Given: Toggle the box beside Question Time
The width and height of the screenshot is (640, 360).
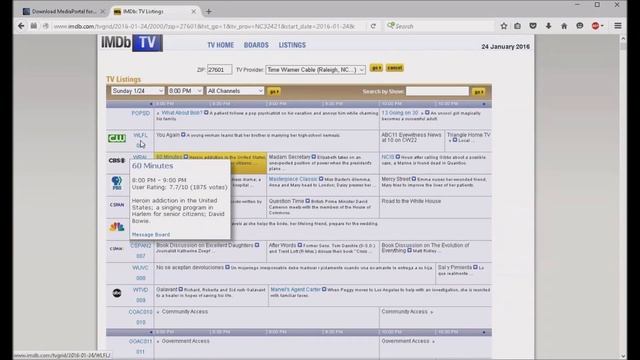Looking at the screenshot, I should (x=308, y=201).
